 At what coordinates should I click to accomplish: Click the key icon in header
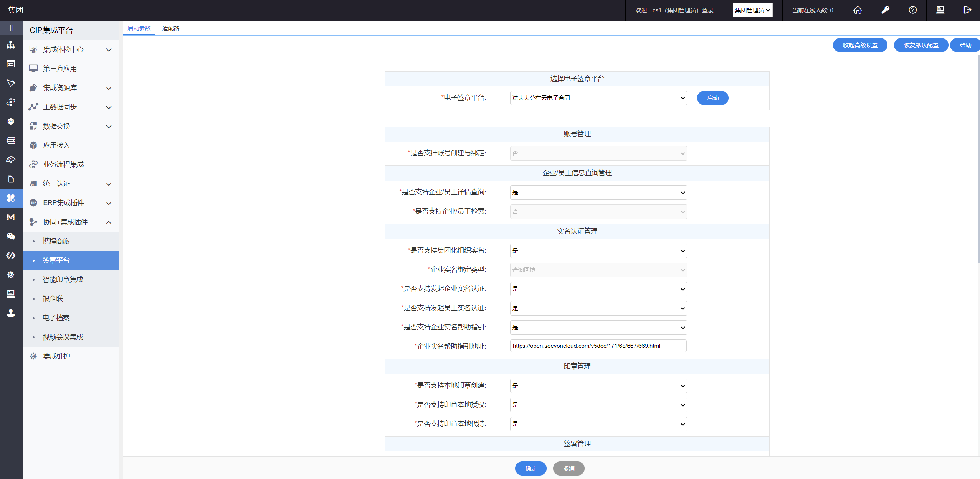click(885, 10)
